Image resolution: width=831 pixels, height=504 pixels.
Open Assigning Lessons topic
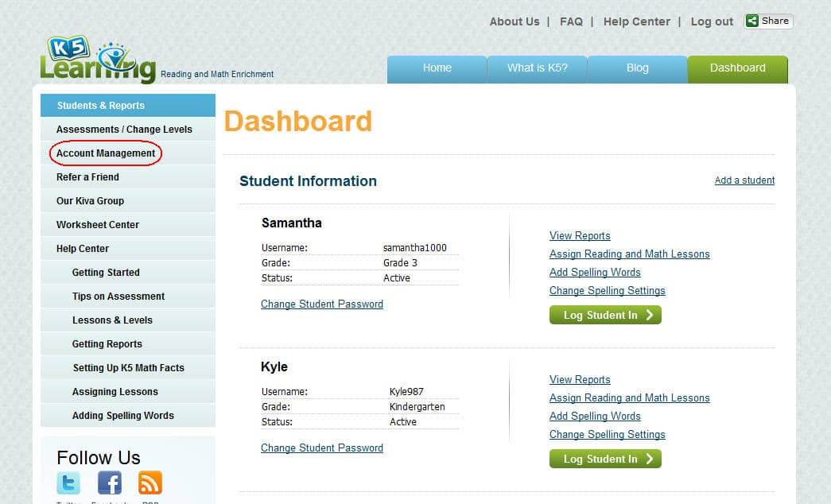(128, 392)
